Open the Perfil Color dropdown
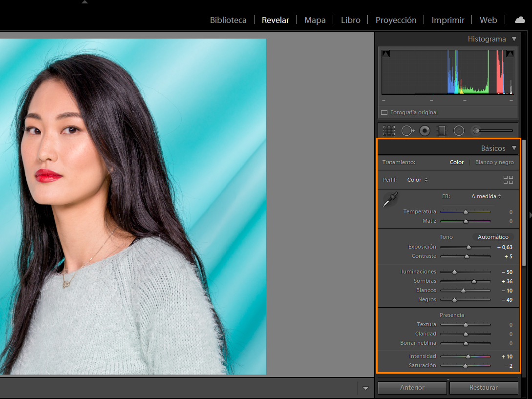Screen dimensions: 532x399 point(416,179)
